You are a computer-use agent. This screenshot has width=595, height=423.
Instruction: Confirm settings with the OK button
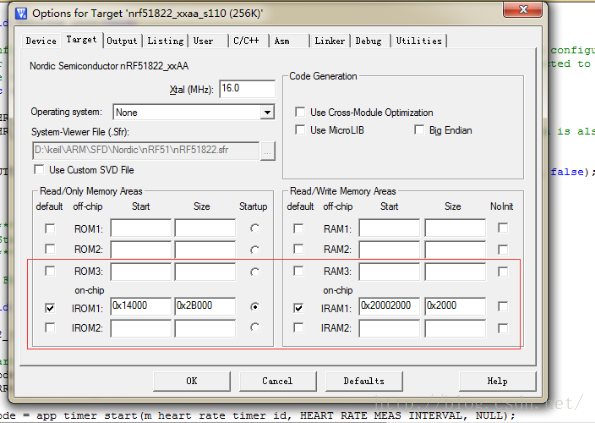192,381
